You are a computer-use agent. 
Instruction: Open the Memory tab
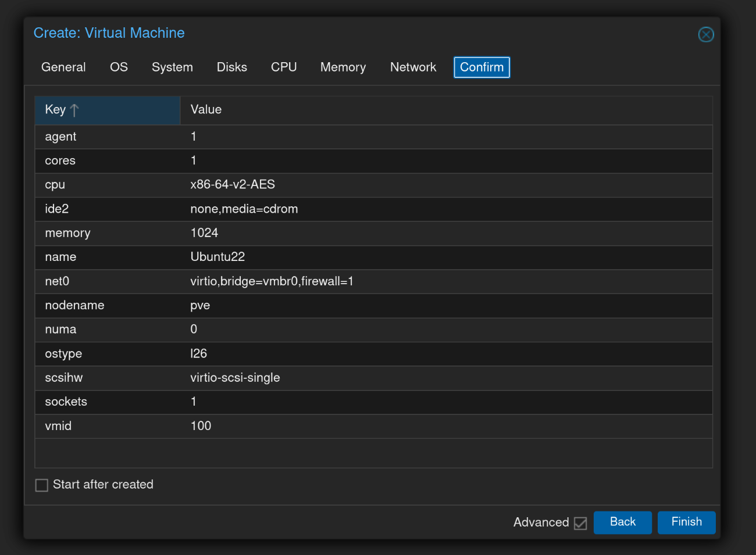pos(343,67)
